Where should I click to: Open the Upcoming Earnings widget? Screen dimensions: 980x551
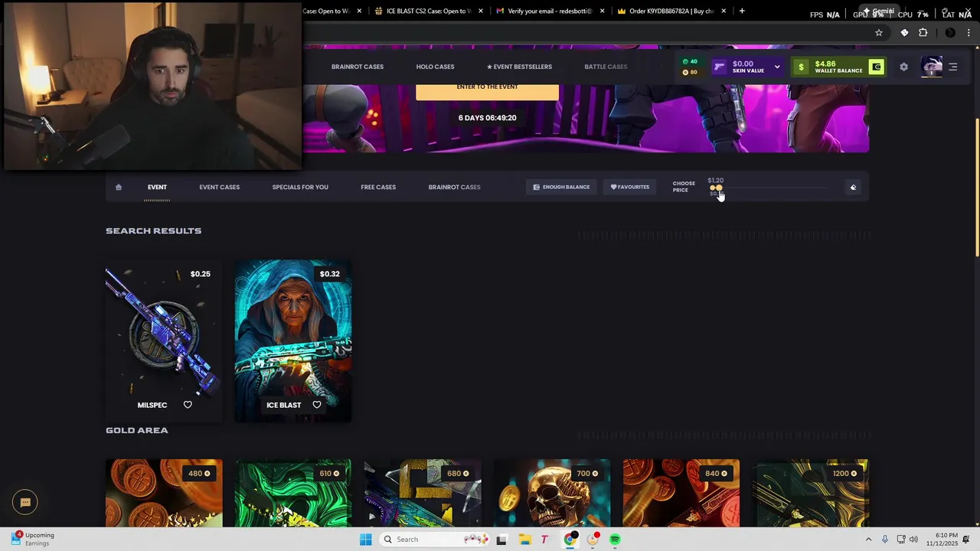33,539
